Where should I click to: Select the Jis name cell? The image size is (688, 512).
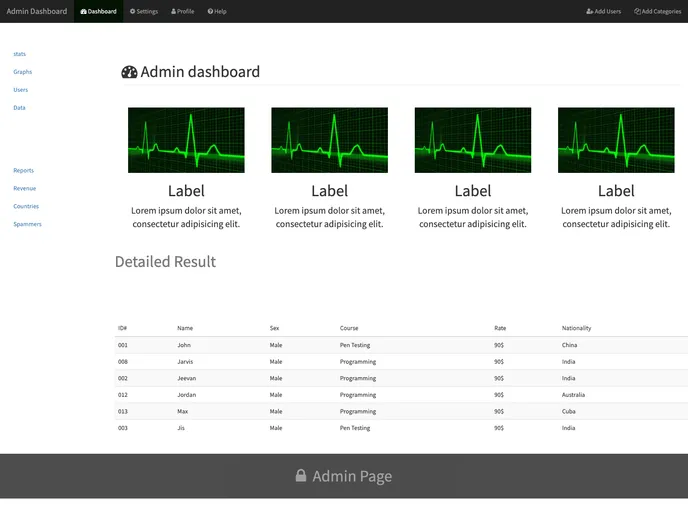(x=181, y=428)
